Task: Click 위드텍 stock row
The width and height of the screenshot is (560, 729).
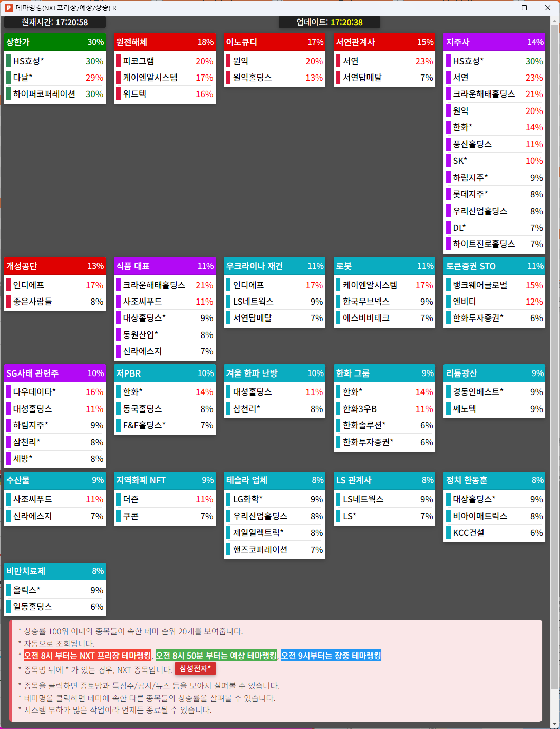Action: click(x=165, y=94)
